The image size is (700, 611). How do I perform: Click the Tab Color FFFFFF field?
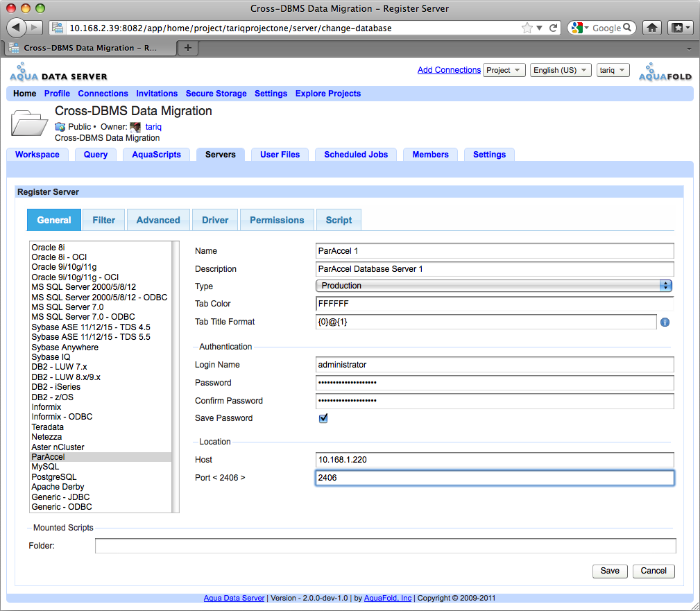click(494, 304)
